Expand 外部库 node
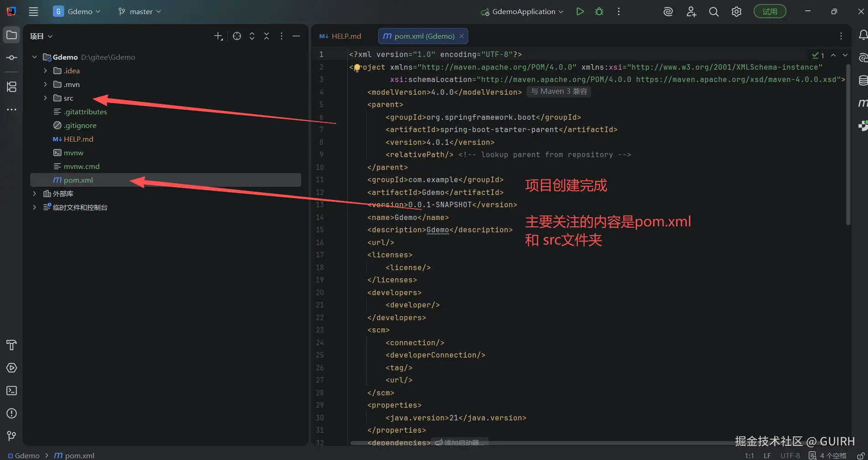The width and height of the screenshot is (868, 460). coord(34,194)
